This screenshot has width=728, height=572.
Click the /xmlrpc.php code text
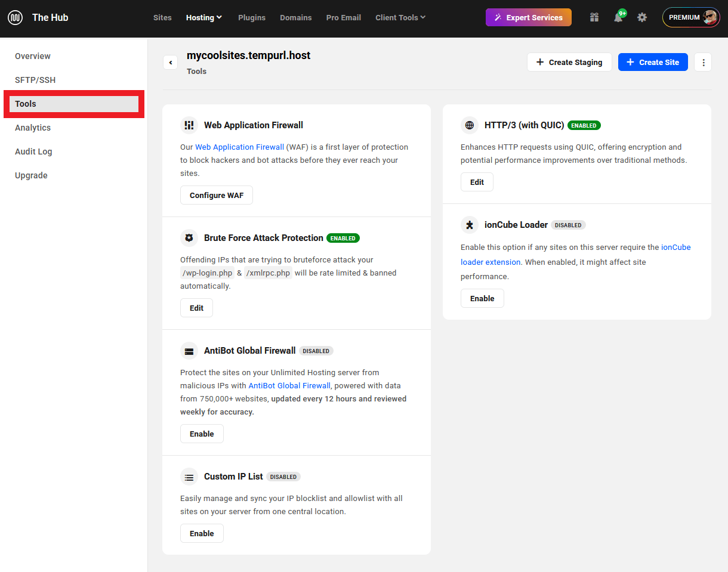tap(268, 273)
